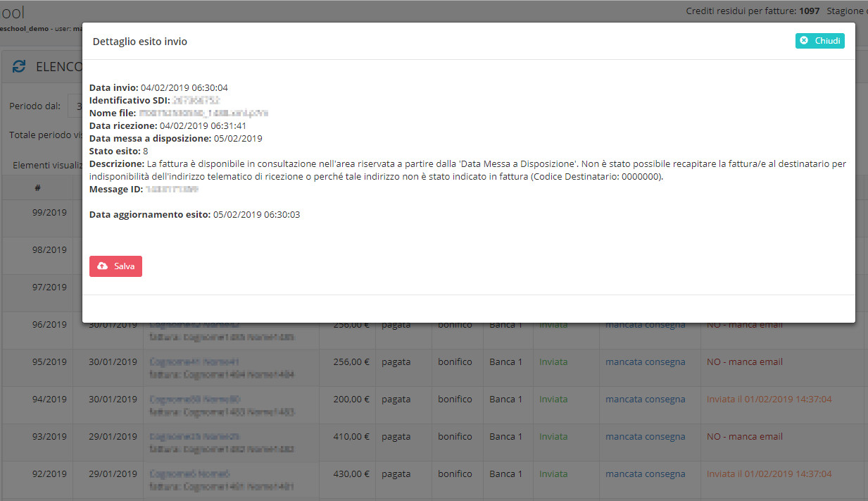Image resolution: width=868 pixels, height=501 pixels.
Task: Select invoice number 96/2019 in the table
Action: tap(49, 325)
